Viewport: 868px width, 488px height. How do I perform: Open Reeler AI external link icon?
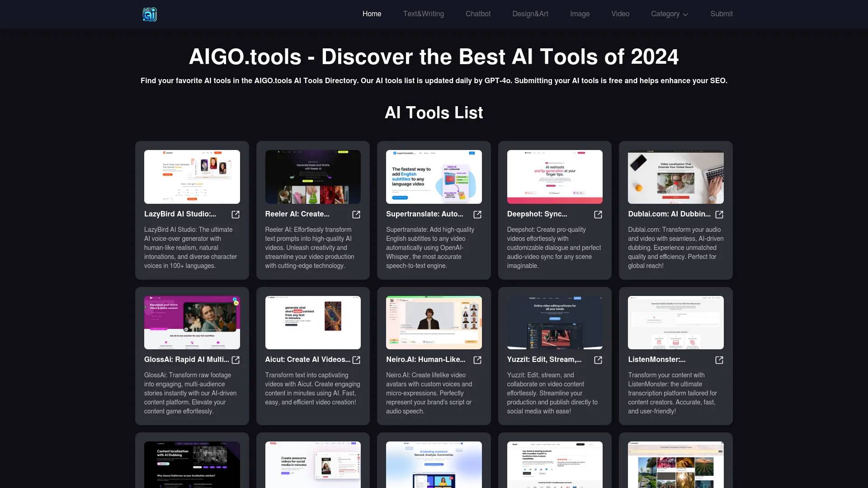[356, 215]
